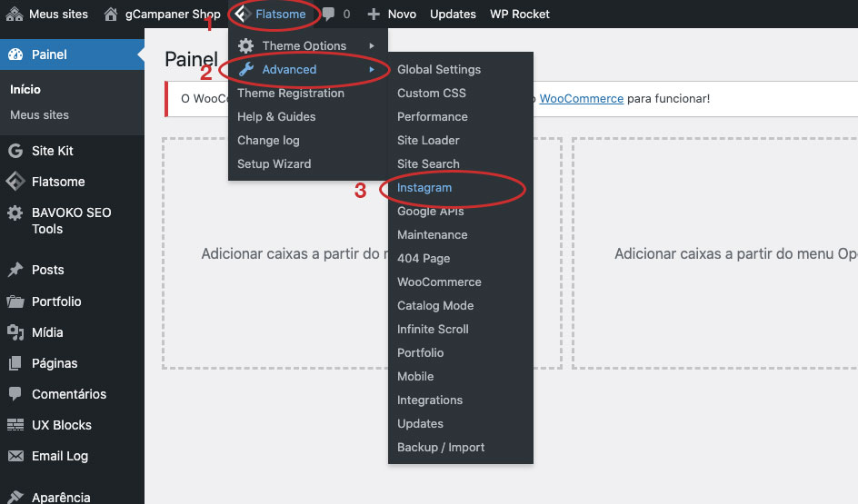Click the UX Blocks grid icon

tap(15, 425)
